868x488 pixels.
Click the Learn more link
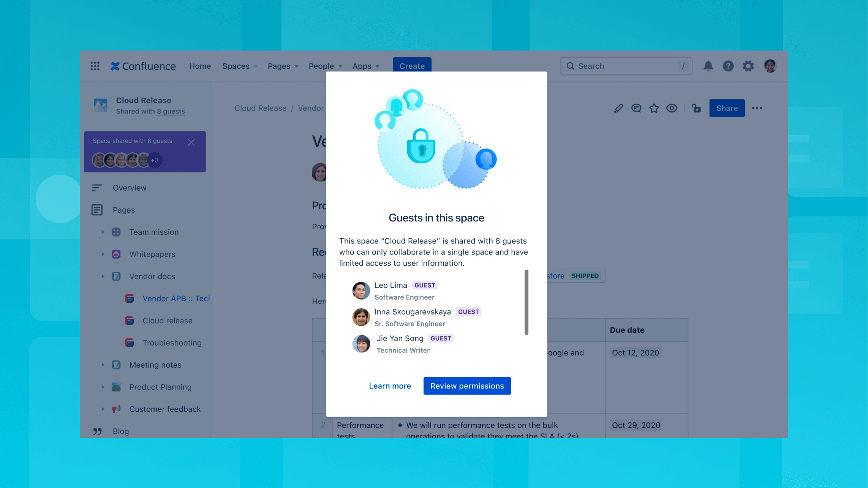click(390, 385)
